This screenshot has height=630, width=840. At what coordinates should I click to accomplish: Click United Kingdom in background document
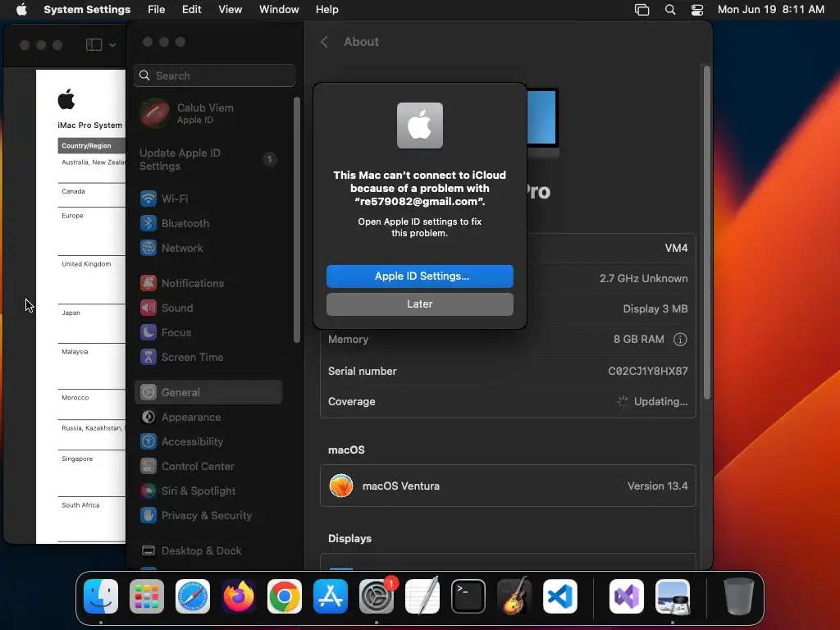[86, 264]
